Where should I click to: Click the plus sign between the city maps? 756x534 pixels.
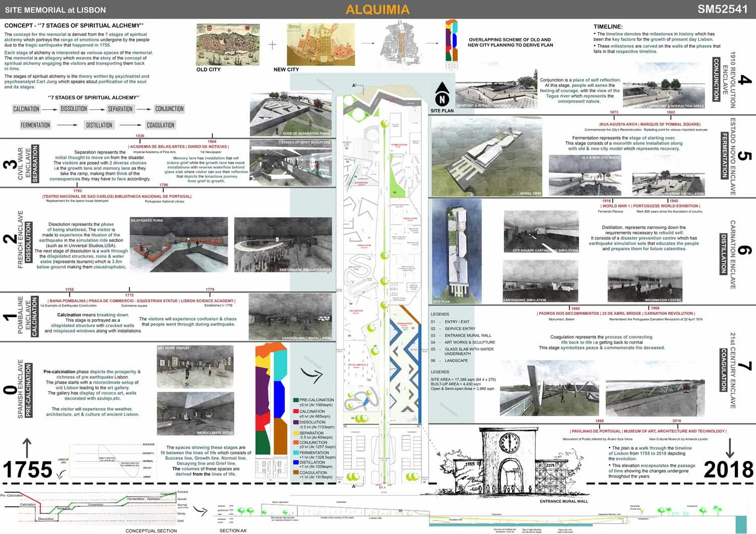coord(272,45)
